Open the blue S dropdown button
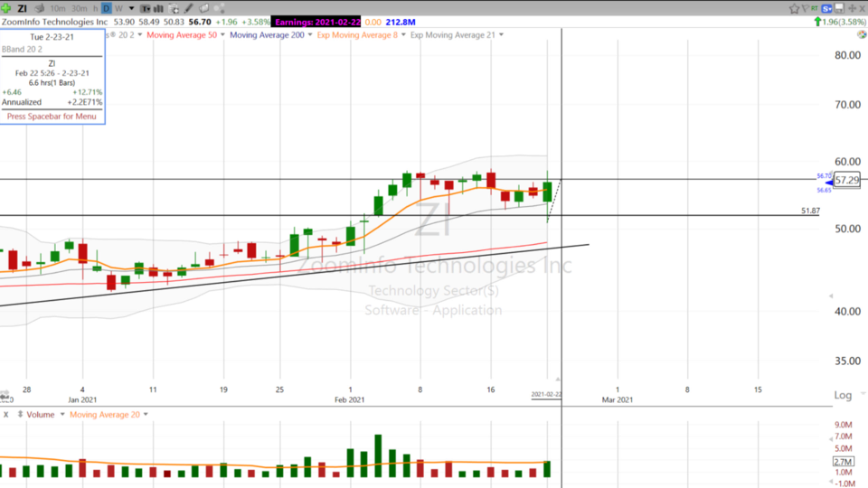The image size is (868, 488). [827, 8]
